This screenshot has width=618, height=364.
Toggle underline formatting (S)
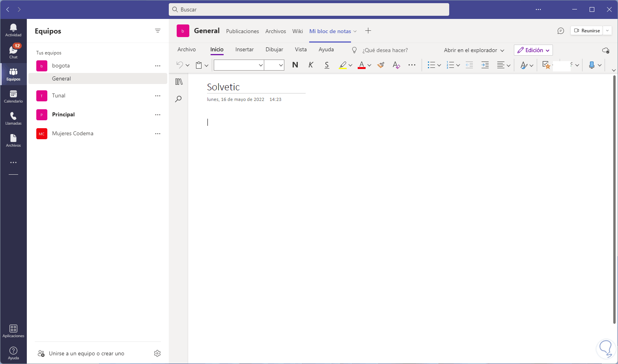point(327,65)
